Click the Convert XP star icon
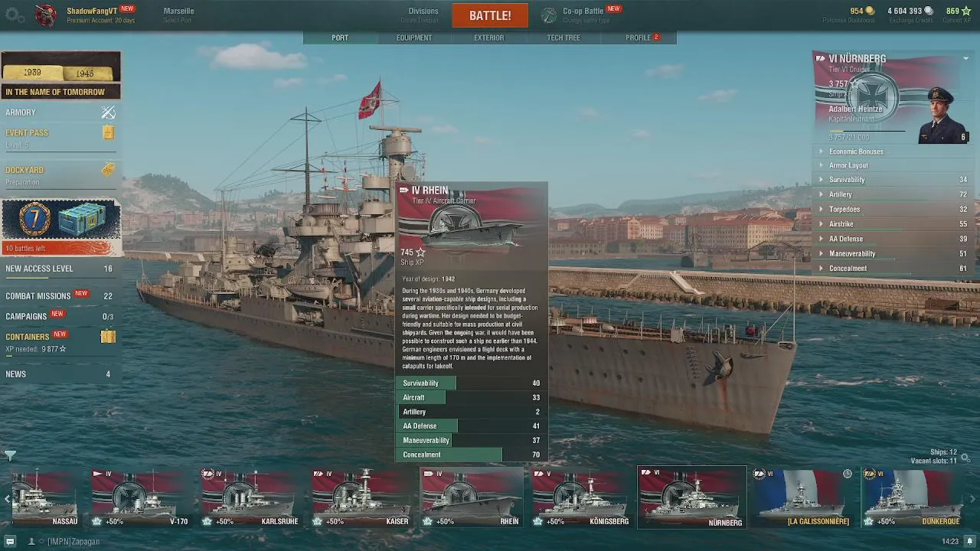This screenshot has height=551, width=980. tap(966, 11)
